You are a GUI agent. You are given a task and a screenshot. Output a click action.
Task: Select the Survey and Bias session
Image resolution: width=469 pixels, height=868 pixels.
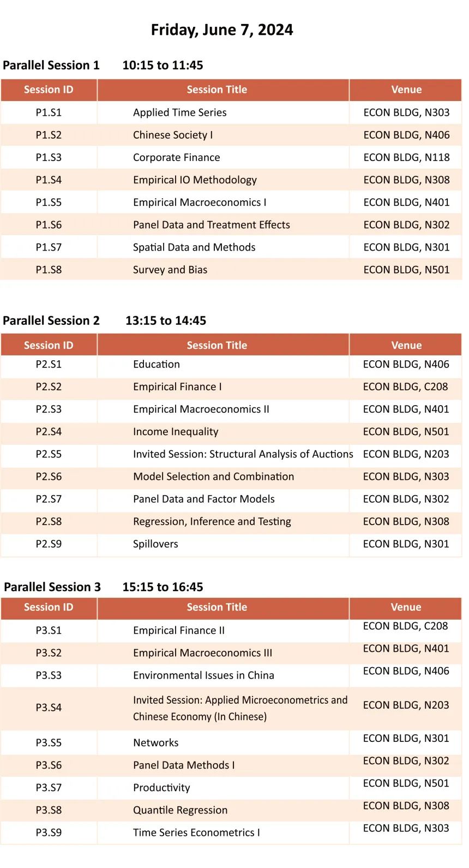pyautogui.click(x=170, y=269)
